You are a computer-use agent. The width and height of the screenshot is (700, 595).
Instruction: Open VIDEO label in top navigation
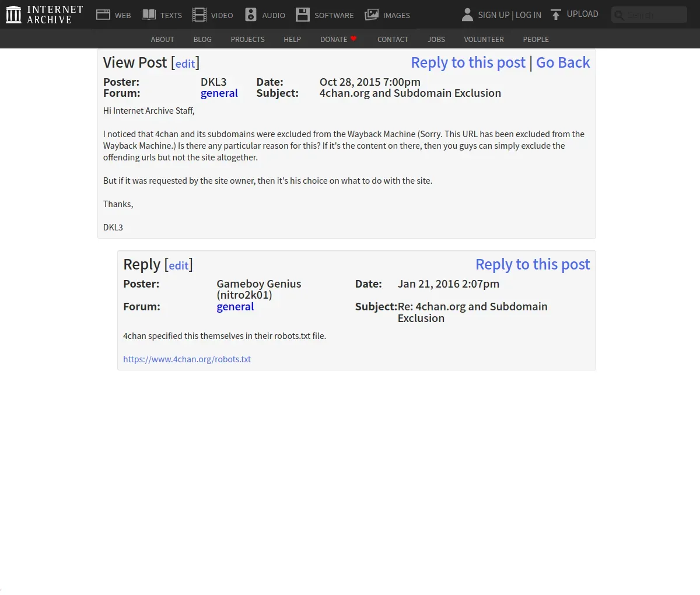[222, 15]
